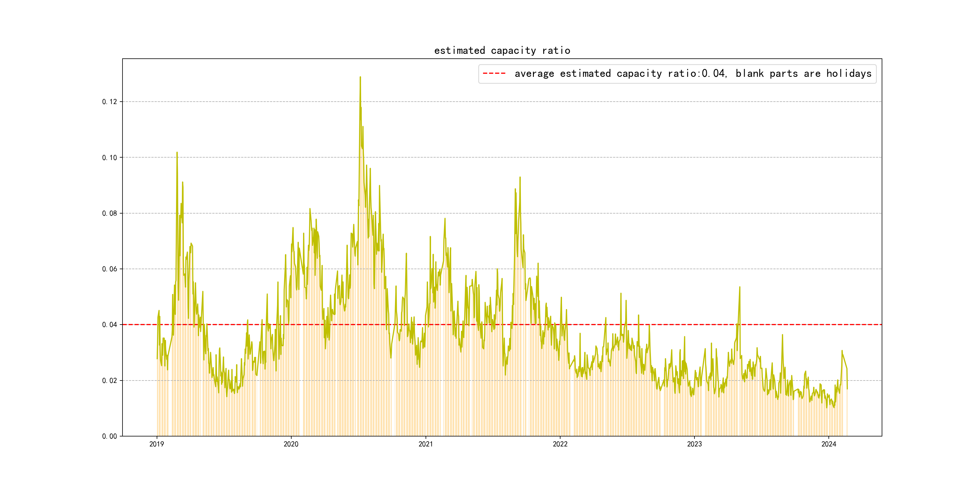This screenshot has width=980, height=490.
Task: Click the 0.06 y-axis tick label
Action: 109,269
